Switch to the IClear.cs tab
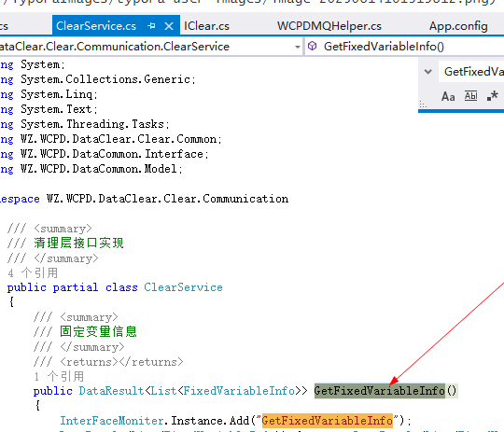Image resolution: width=504 pixels, height=432 pixels. (x=206, y=26)
